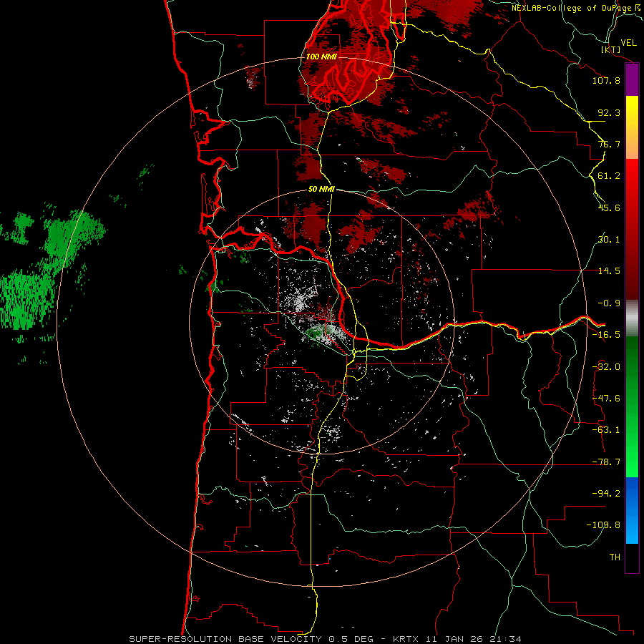Select the green segment of color scale
This screenshot has width=644, height=644.
click(632, 406)
